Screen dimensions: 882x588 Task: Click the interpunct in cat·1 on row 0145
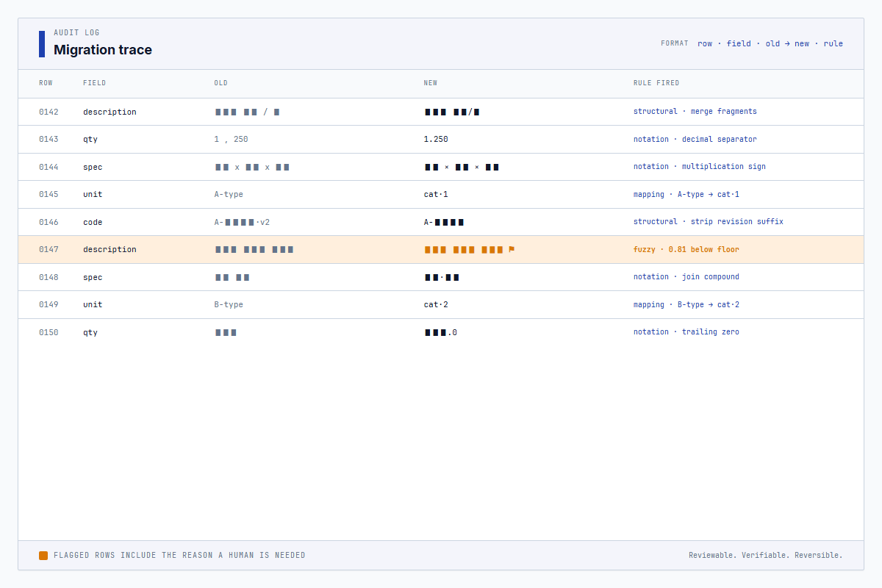[442, 194]
